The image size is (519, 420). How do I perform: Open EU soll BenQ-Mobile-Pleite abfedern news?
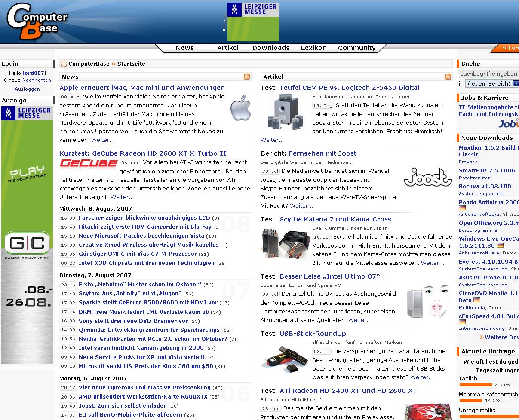tap(131, 414)
